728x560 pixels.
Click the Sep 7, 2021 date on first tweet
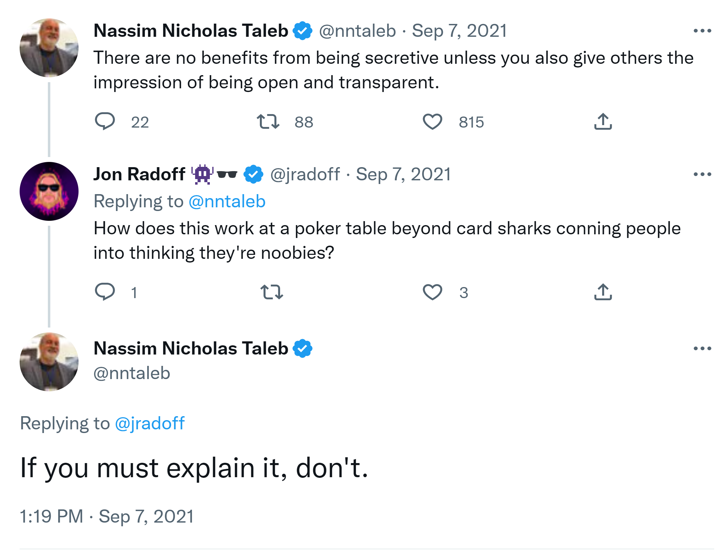click(x=459, y=31)
